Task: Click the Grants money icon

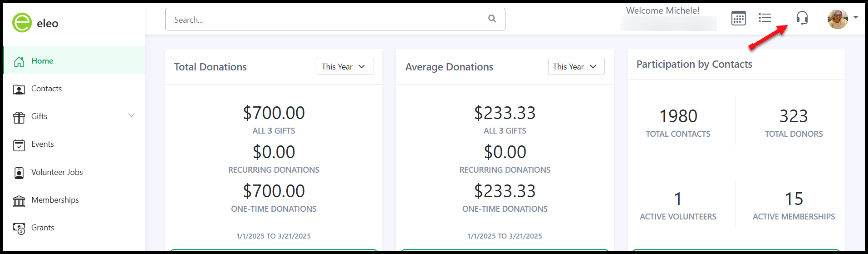Action: 19,228
